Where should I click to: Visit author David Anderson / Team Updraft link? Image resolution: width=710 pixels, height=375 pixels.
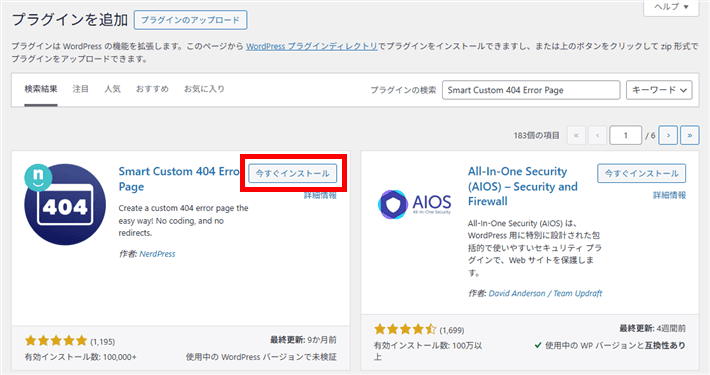pos(545,293)
